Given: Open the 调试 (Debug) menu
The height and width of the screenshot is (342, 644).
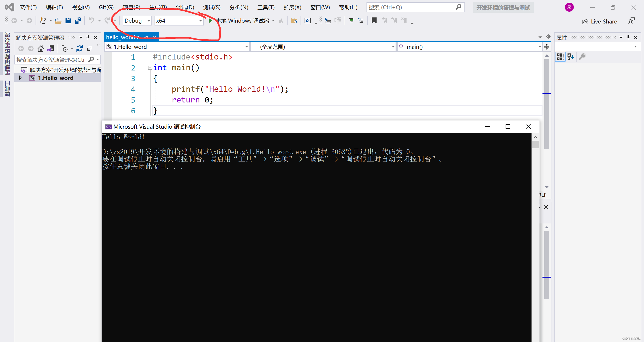Looking at the screenshot, I should [184, 7].
